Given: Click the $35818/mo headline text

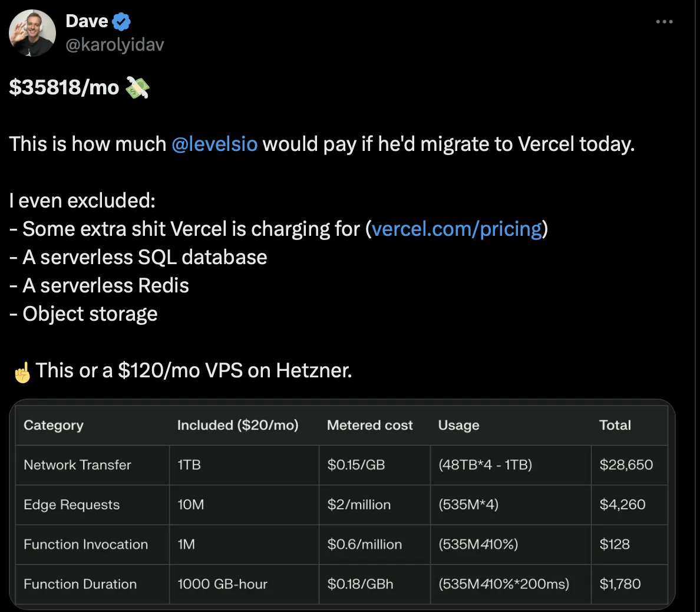Looking at the screenshot, I should point(64,88).
